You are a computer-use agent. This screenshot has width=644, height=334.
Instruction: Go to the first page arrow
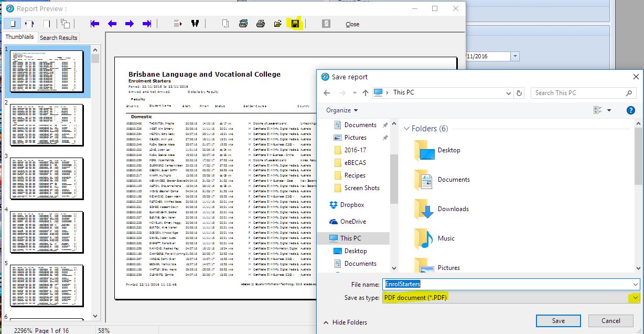point(95,24)
